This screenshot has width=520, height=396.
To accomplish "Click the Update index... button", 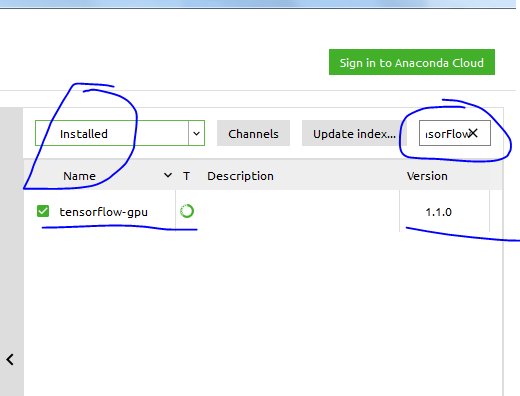I will [x=354, y=133].
